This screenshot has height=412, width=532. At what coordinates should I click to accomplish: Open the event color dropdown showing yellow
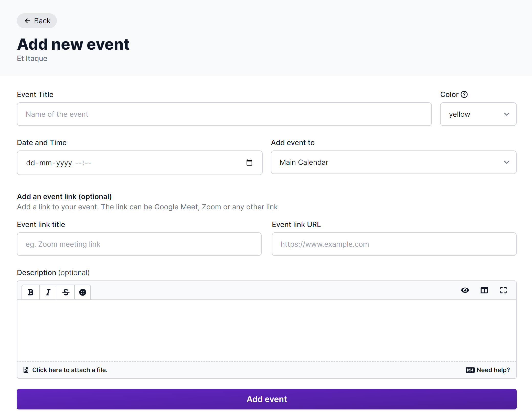click(x=478, y=114)
